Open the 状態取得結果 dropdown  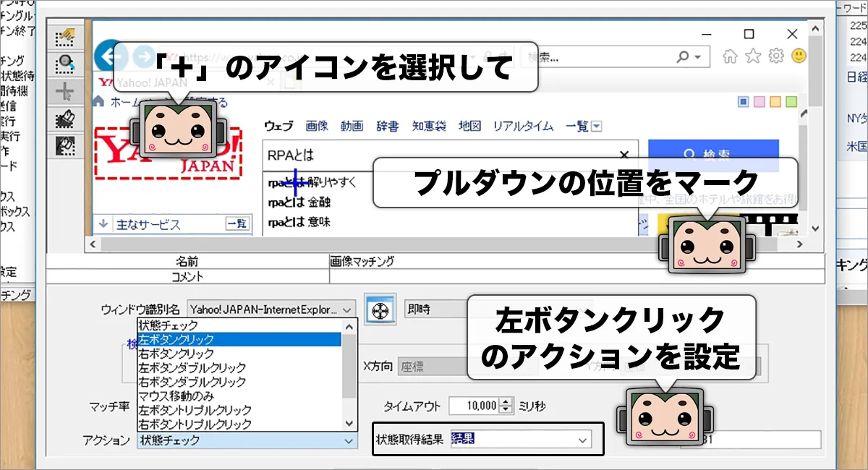point(520,439)
